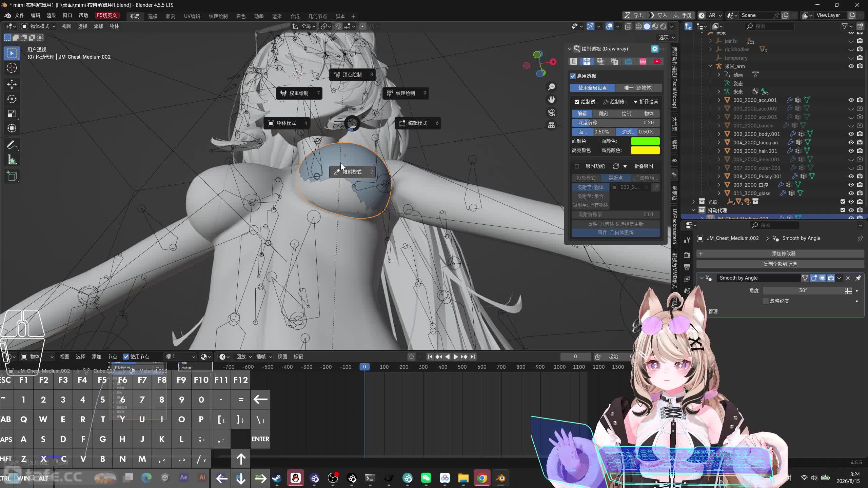Switch to solid viewport shading
This screenshot has height=488, width=868.
tap(647, 26)
